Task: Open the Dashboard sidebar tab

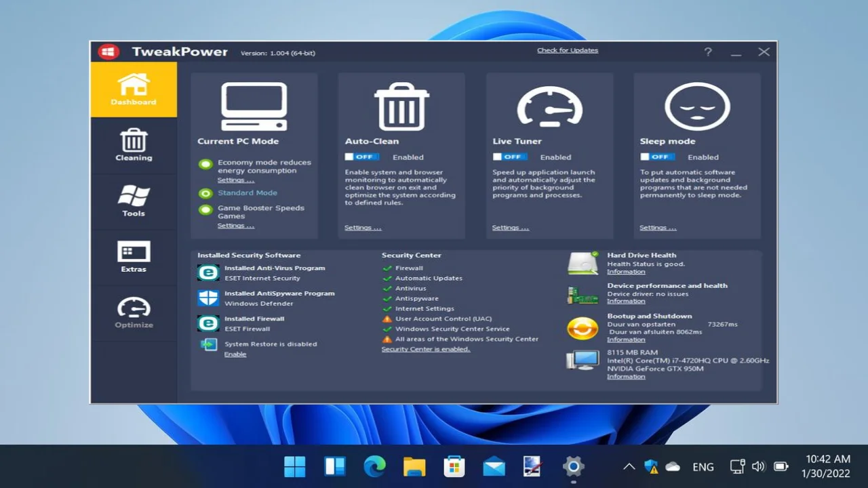Action: click(134, 89)
